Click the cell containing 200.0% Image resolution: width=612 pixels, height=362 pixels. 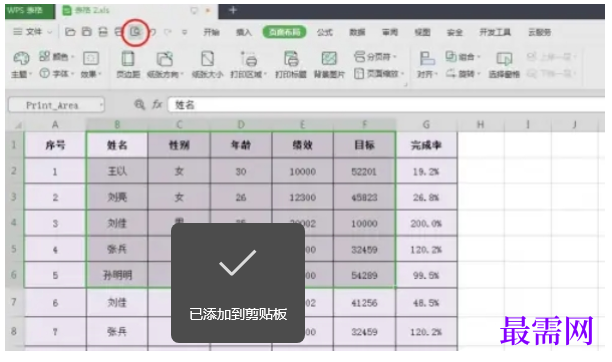coord(426,223)
